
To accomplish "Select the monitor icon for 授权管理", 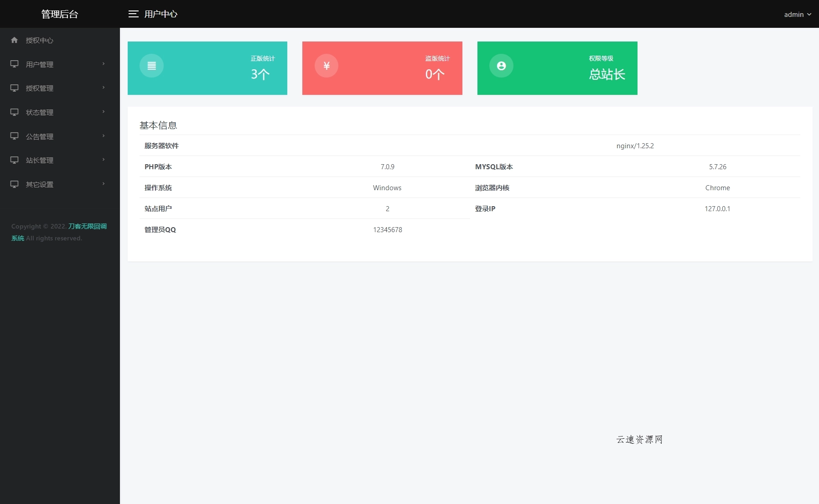I will click(x=14, y=88).
